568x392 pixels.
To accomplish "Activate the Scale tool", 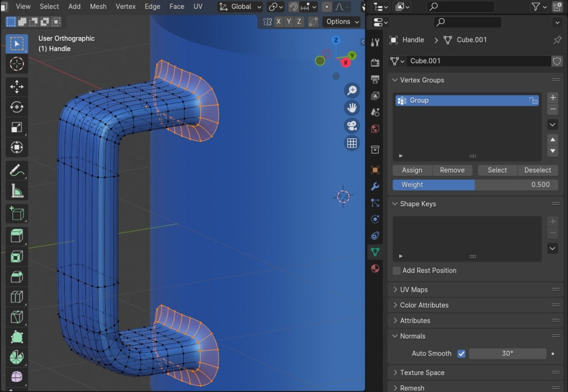I will click(17, 127).
